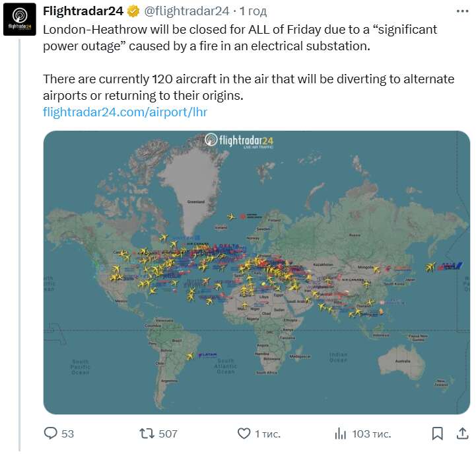Click the view count "103 тис."
This screenshot has width=476, height=454.
[x=371, y=434]
